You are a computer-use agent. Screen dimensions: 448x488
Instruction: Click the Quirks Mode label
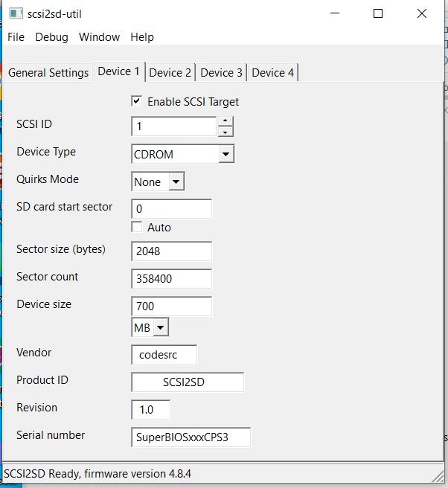(48, 179)
